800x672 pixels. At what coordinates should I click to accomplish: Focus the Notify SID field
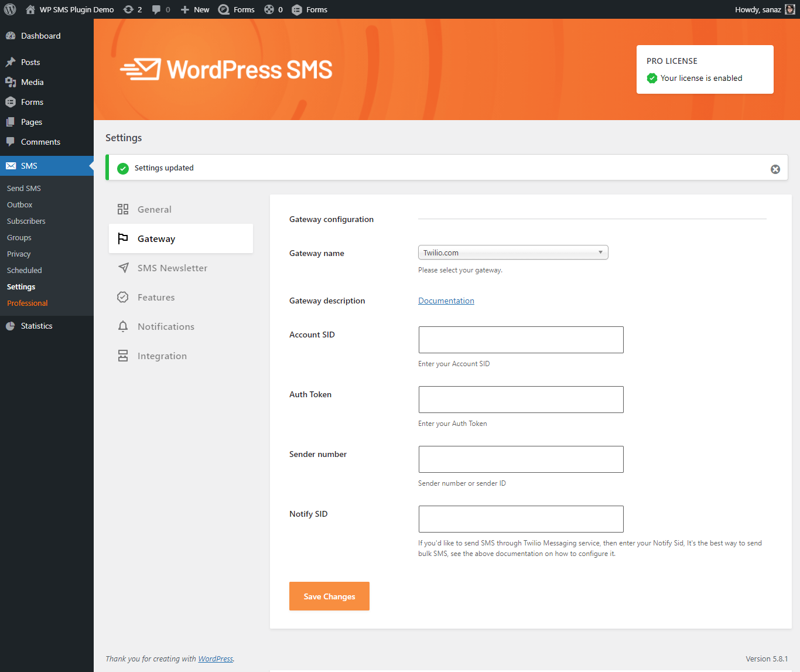pos(521,519)
